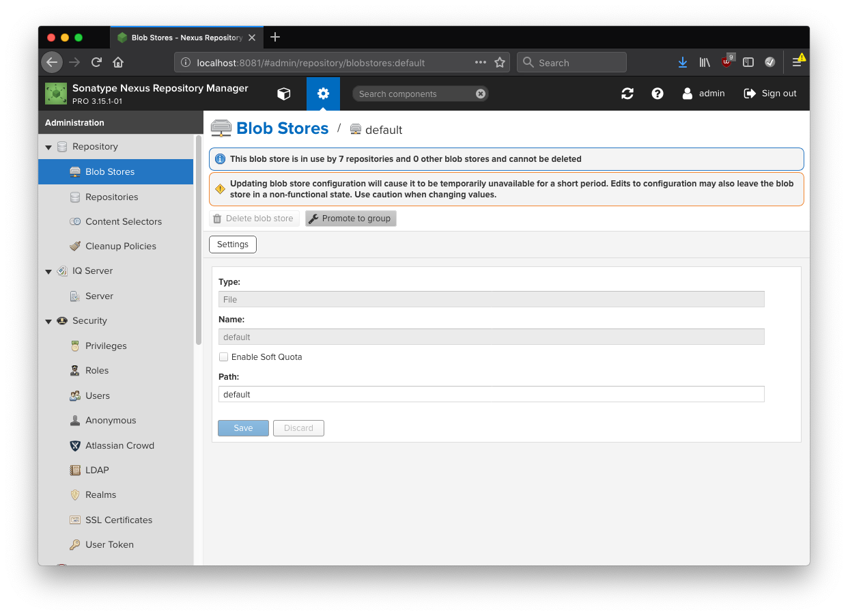Screen dimensions: 848x616
Task: Open the admin user account
Action: 703,94
